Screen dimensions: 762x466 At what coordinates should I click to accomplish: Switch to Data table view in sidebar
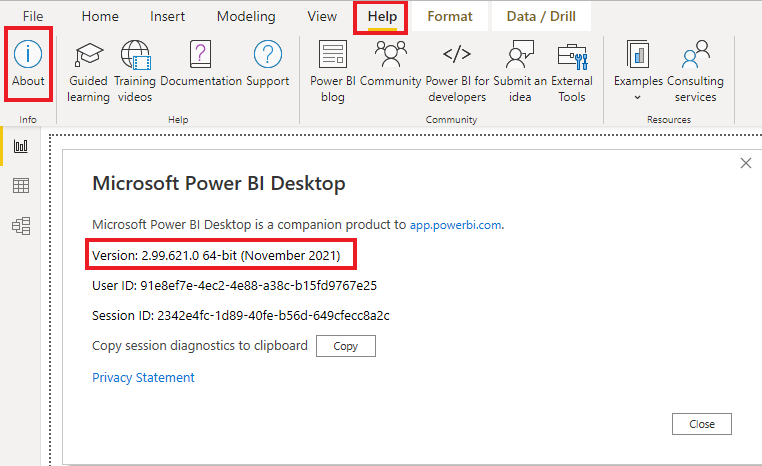(21, 185)
